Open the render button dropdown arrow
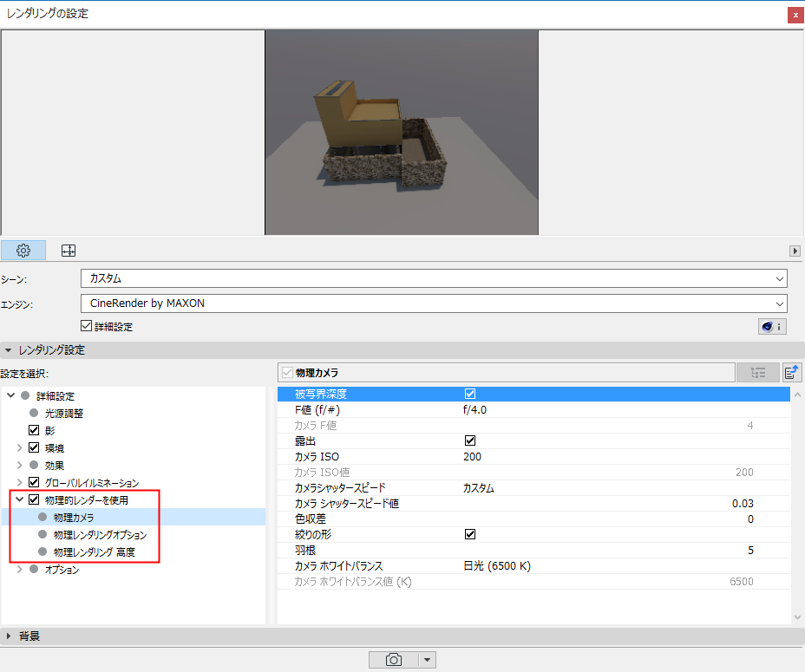805x672 pixels. pyautogui.click(x=427, y=660)
